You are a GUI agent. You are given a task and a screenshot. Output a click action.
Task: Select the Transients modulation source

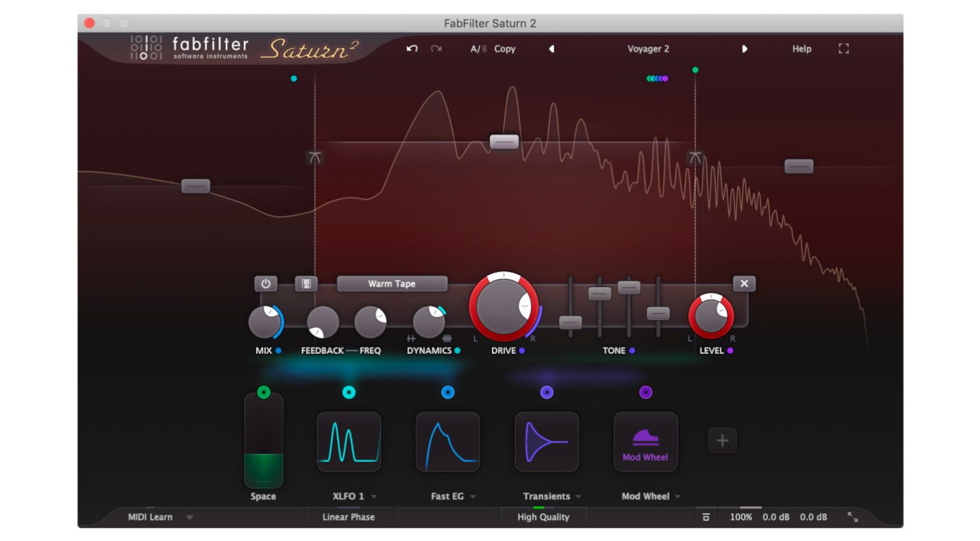pyautogui.click(x=546, y=441)
